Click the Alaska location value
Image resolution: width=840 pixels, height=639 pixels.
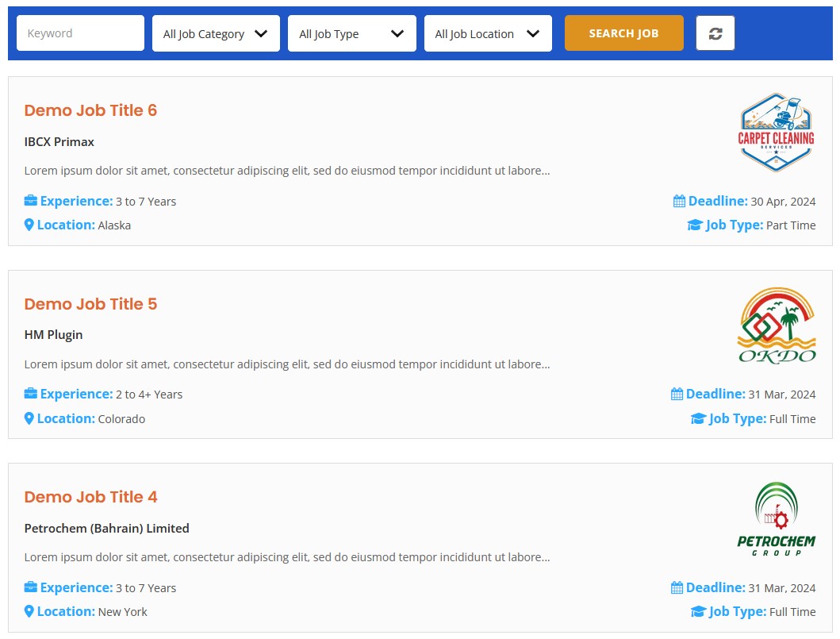click(114, 225)
